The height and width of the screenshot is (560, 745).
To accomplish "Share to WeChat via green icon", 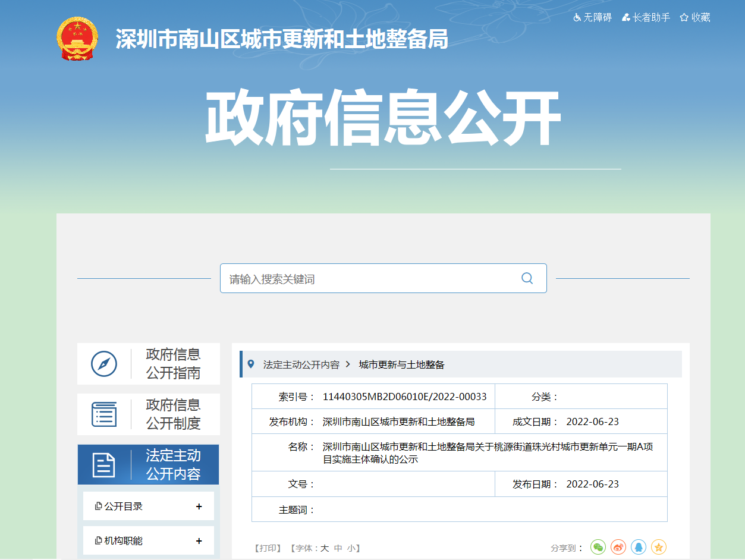I will 598,547.
